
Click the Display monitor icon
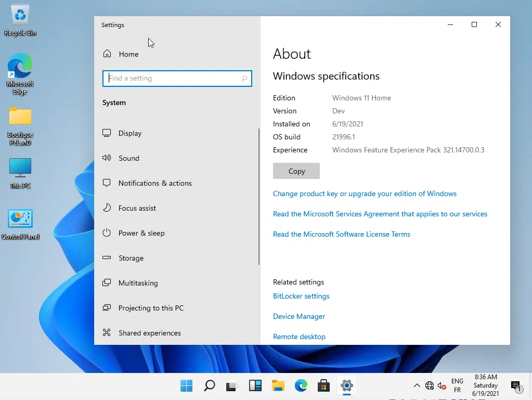click(107, 133)
